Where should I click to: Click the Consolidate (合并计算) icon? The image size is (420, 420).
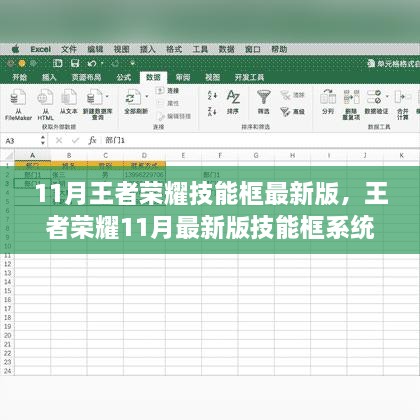click(403, 97)
